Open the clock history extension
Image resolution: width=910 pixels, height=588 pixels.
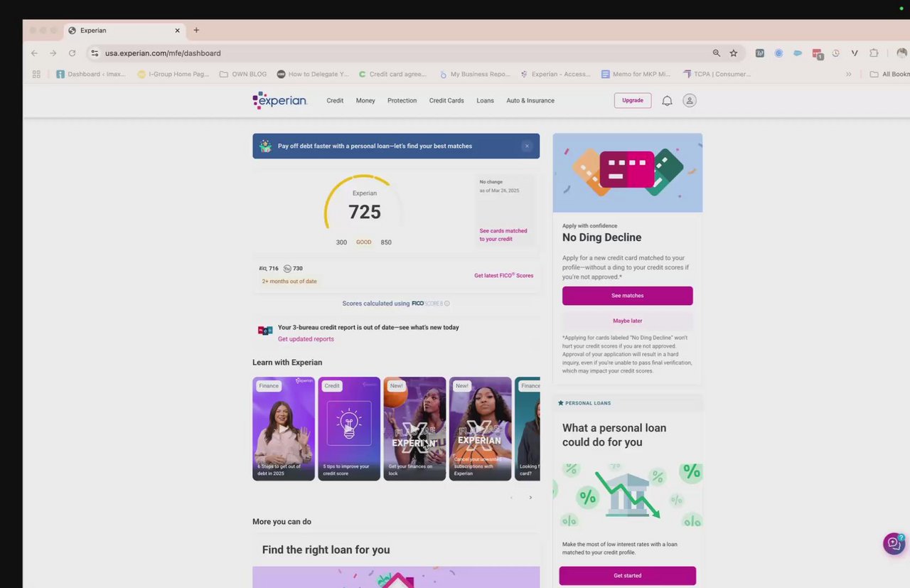point(836,53)
